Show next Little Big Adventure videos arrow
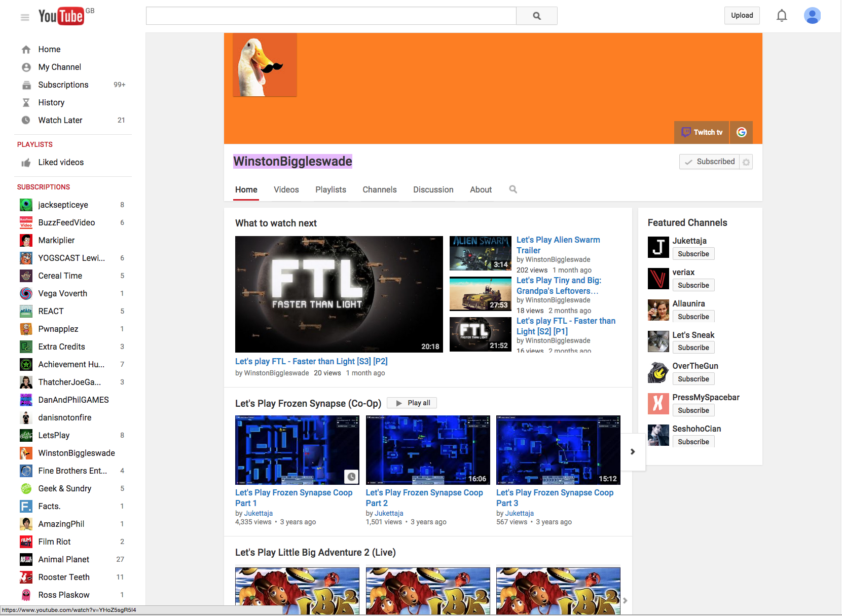 625,600
